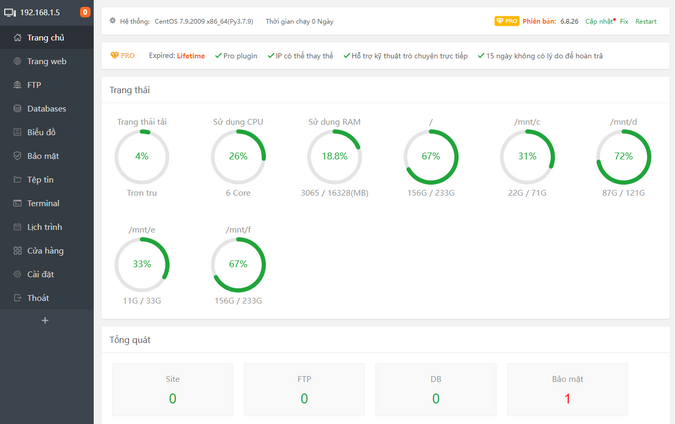This screenshot has width=675, height=424.
Task: Click the Fix link
Action: point(624,22)
